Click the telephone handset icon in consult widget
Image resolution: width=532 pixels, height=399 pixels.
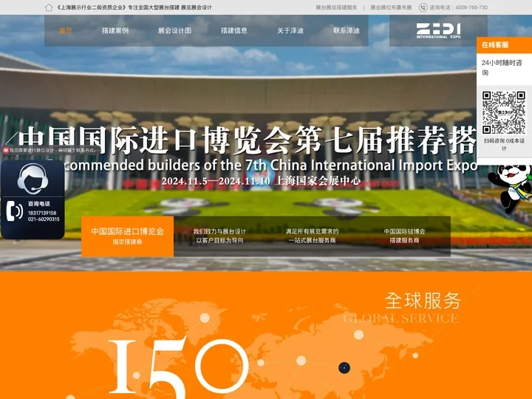[15, 211]
